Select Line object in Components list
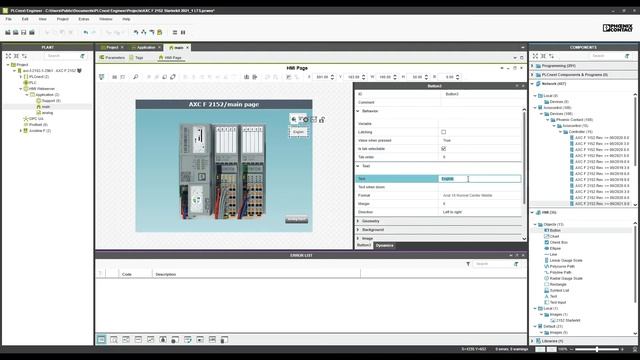Viewport: 640px width, 360px height. click(x=553, y=254)
